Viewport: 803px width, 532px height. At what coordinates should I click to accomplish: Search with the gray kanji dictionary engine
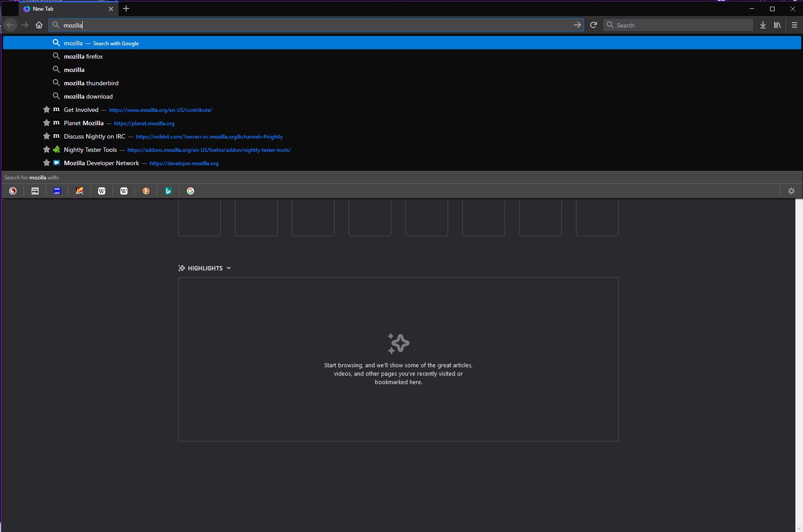click(35, 191)
